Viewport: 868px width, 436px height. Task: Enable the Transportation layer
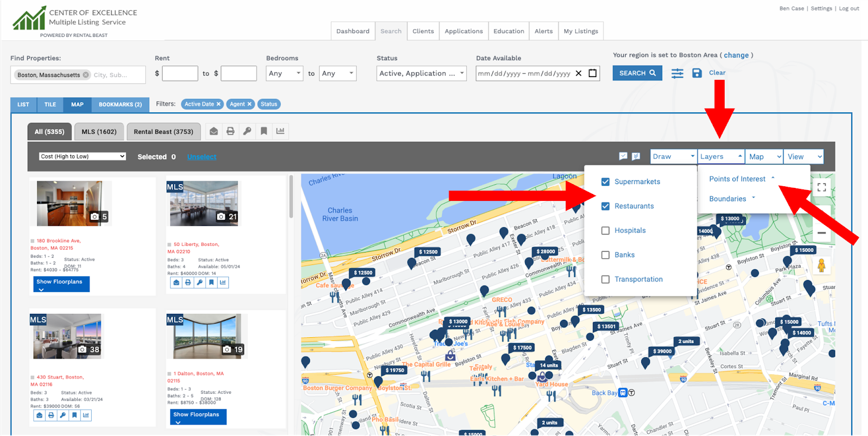pyautogui.click(x=605, y=280)
